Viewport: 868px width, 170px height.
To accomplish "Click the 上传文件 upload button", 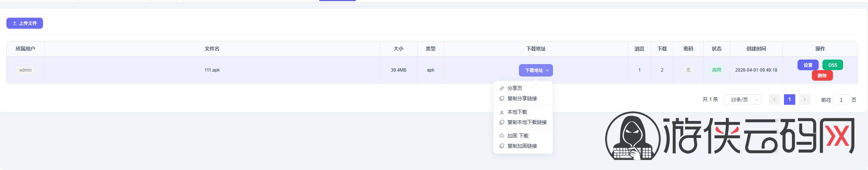I will (24, 23).
